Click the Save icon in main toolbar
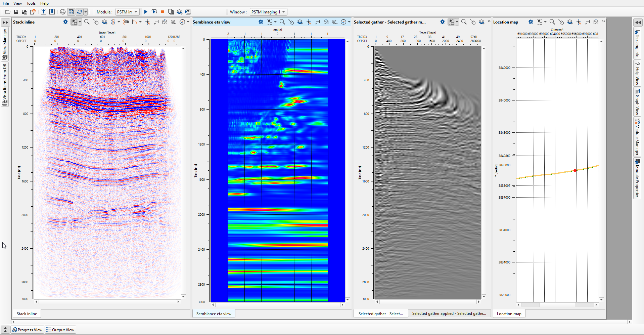Viewport: 644px width, 335px height. 16,12
